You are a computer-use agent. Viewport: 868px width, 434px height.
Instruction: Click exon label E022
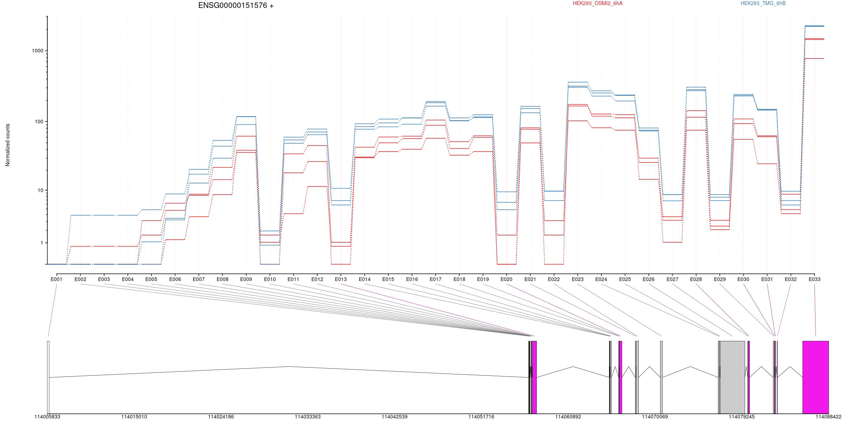point(554,279)
